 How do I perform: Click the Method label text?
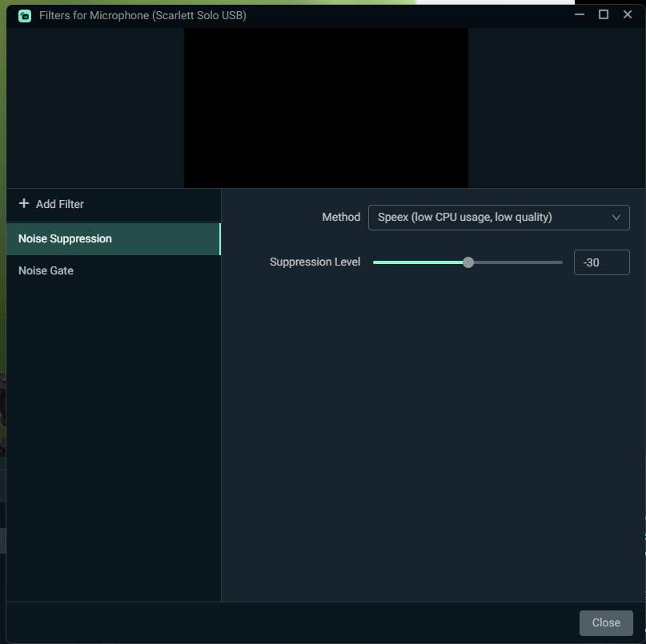[x=341, y=218]
